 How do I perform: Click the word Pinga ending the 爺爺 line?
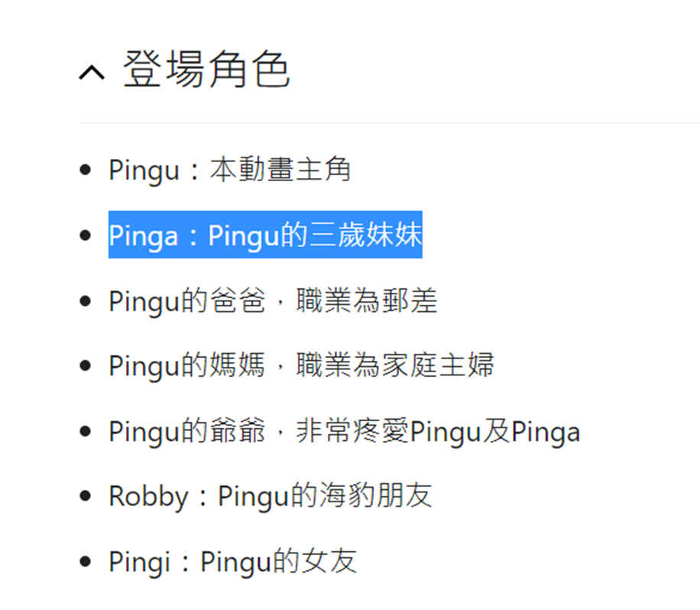[x=546, y=432]
